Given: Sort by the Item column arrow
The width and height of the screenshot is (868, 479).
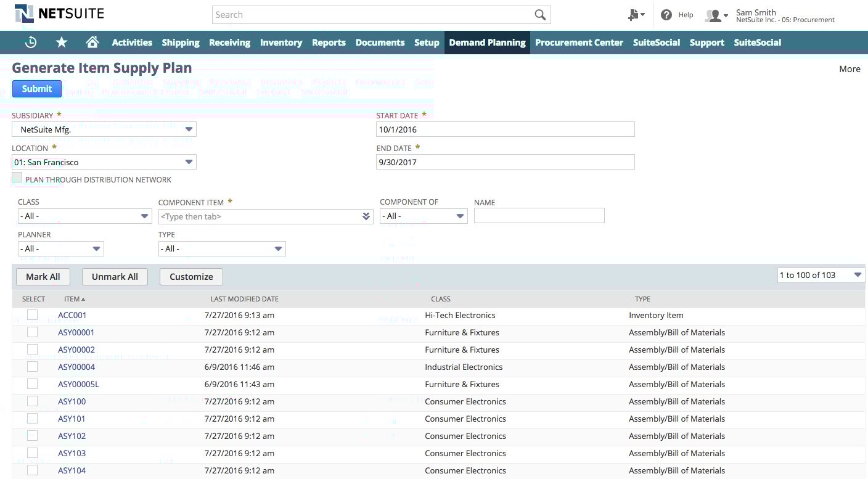Looking at the screenshot, I should tap(83, 300).
